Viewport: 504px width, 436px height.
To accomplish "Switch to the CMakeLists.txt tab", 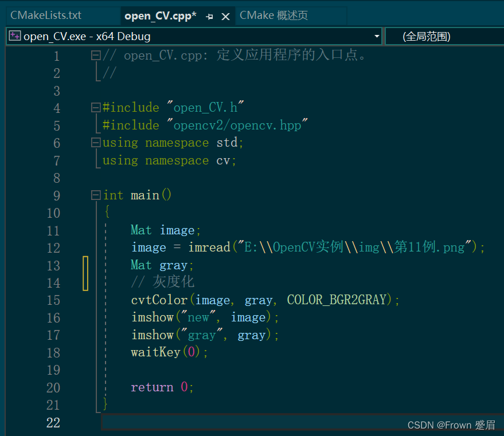I will click(48, 15).
